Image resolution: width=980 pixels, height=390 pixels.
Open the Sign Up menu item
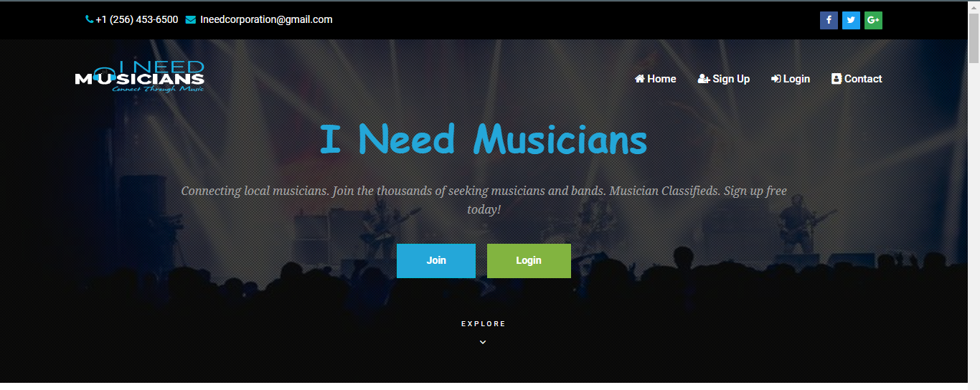pos(724,79)
